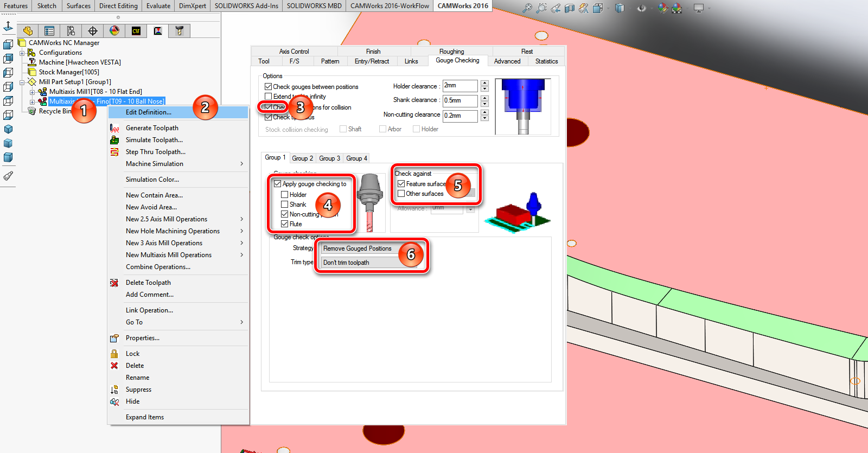The width and height of the screenshot is (868, 453).
Task: Open the DimXpertManager crosshair tab
Action: tap(93, 31)
